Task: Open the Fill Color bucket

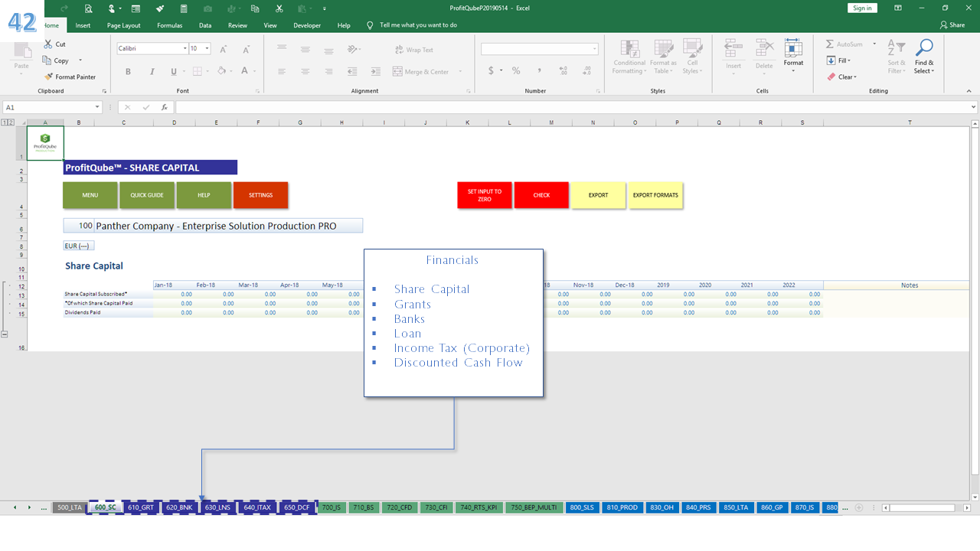Action: click(220, 71)
